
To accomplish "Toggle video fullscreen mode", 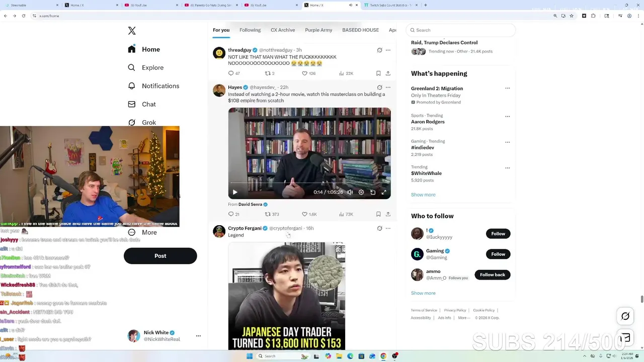I will (x=384, y=192).
